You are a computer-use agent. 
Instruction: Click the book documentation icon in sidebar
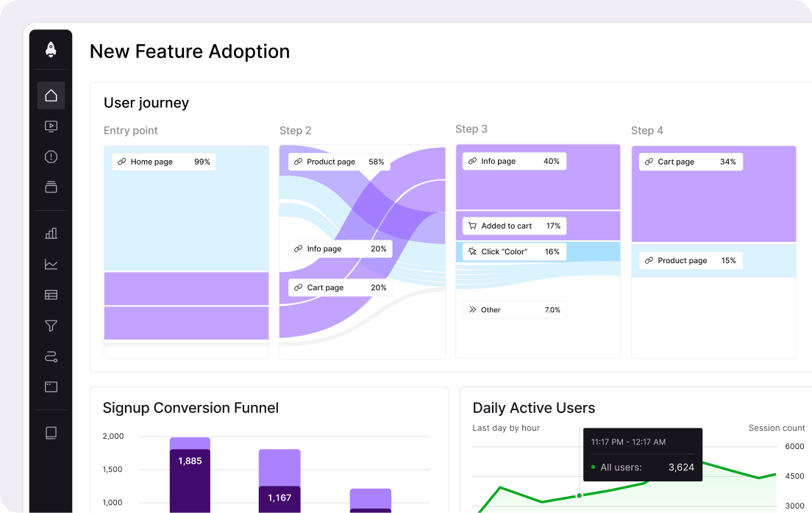pos(51,433)
